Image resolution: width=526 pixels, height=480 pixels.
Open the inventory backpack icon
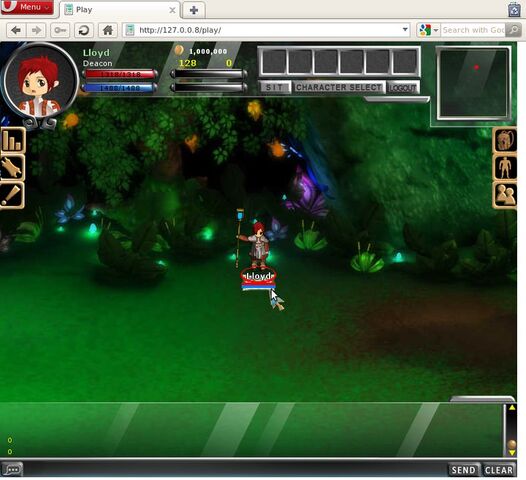[505, 140]
